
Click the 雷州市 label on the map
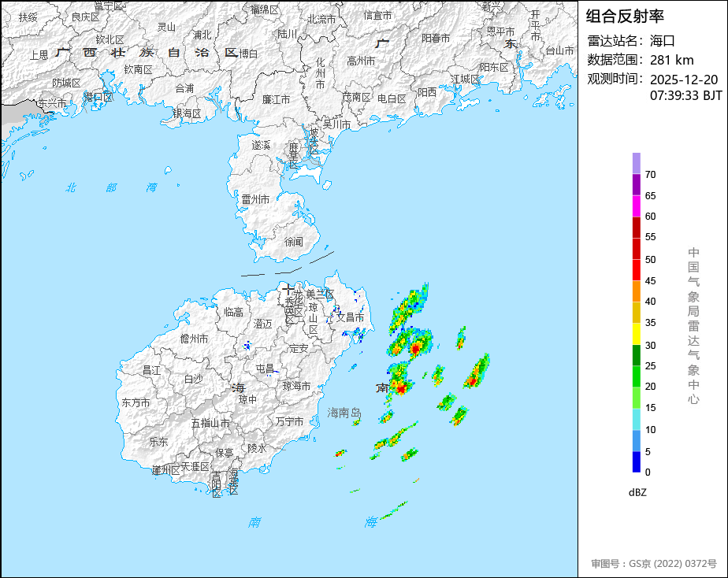255,199
